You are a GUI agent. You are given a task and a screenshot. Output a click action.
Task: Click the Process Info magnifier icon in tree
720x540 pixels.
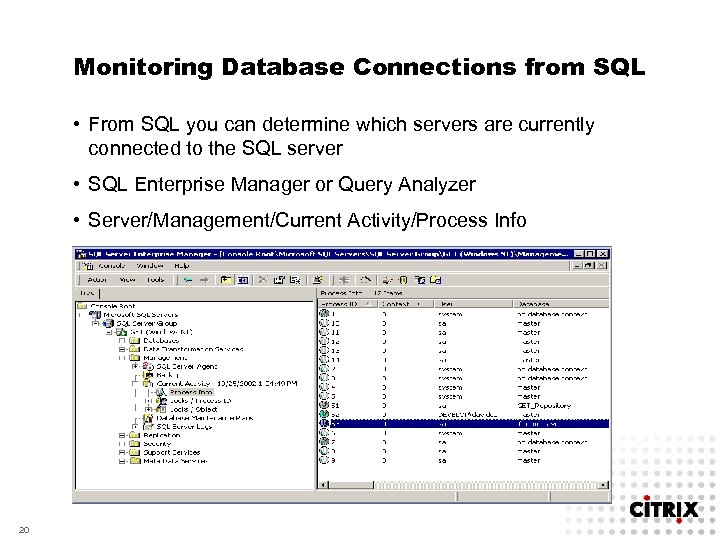tap(161, 392)
